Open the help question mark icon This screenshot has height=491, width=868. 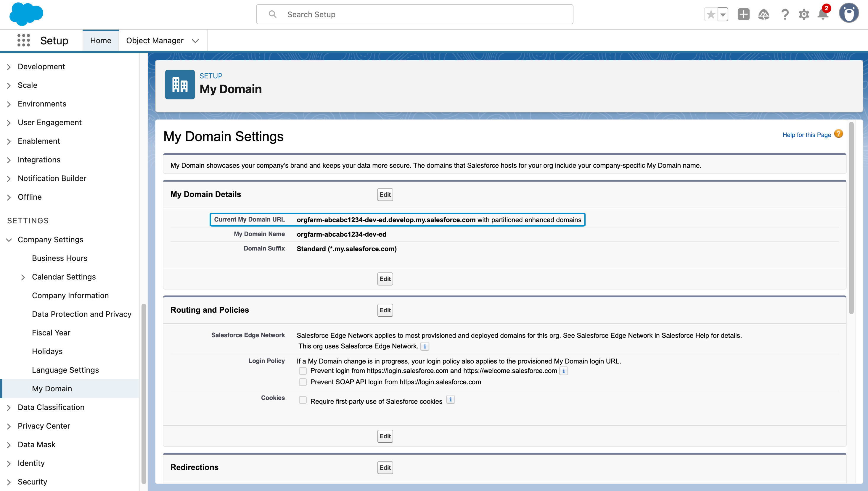[x=785, y=14]
